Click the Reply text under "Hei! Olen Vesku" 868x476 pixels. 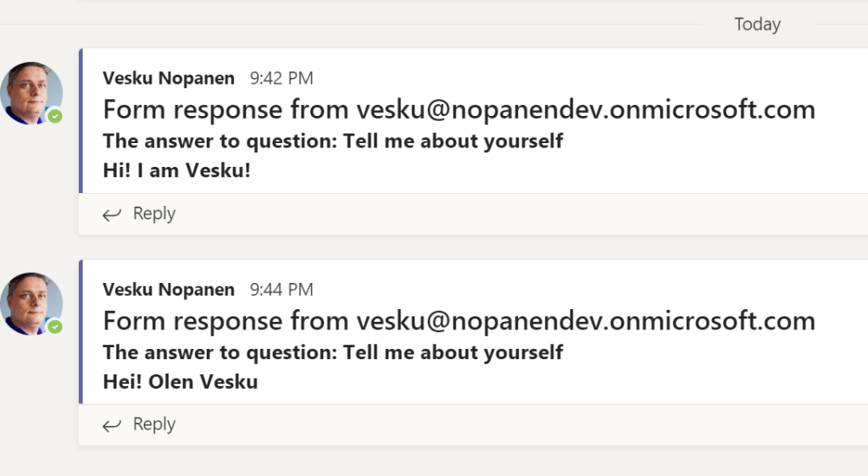154,424
